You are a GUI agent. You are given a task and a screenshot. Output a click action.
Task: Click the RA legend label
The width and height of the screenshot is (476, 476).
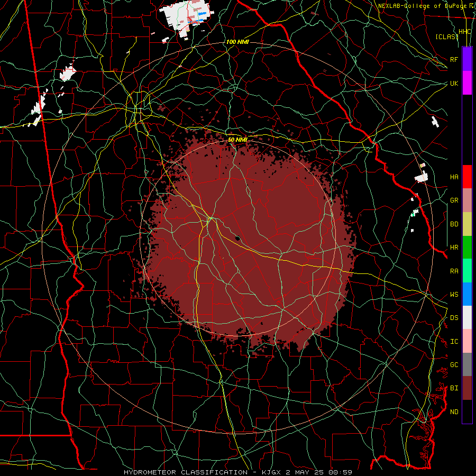(454, 271)
